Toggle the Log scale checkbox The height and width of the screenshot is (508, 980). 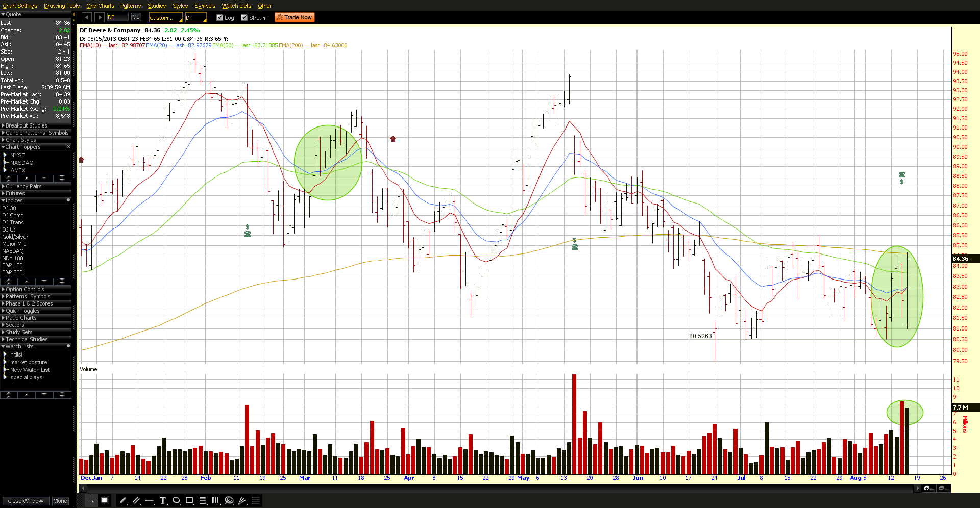click(220, 18)
